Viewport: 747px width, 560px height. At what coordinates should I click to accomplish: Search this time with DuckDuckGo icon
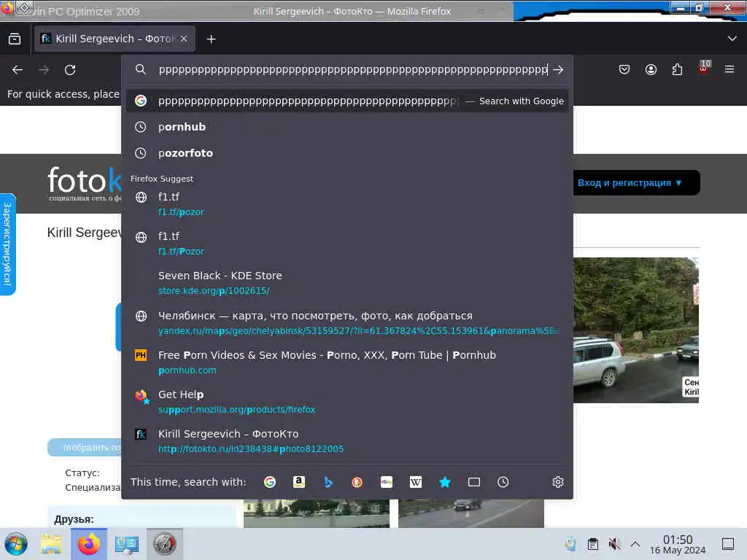click(x=357, y=482)
